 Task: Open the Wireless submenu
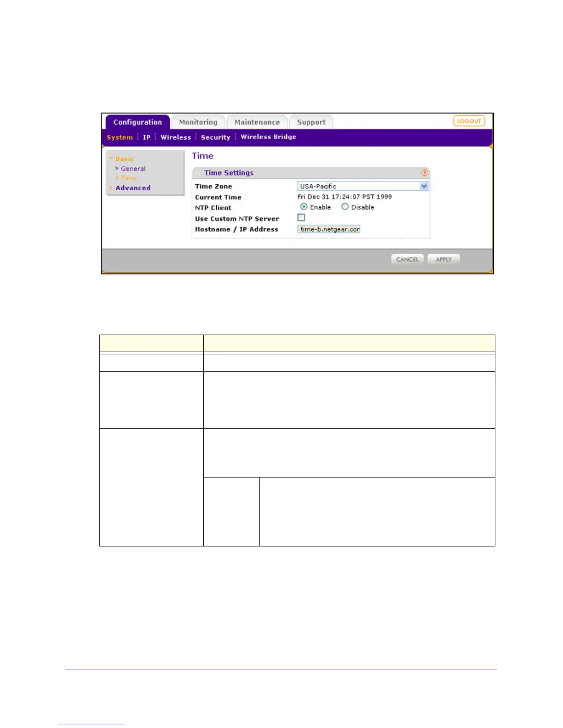click(176, 137)
